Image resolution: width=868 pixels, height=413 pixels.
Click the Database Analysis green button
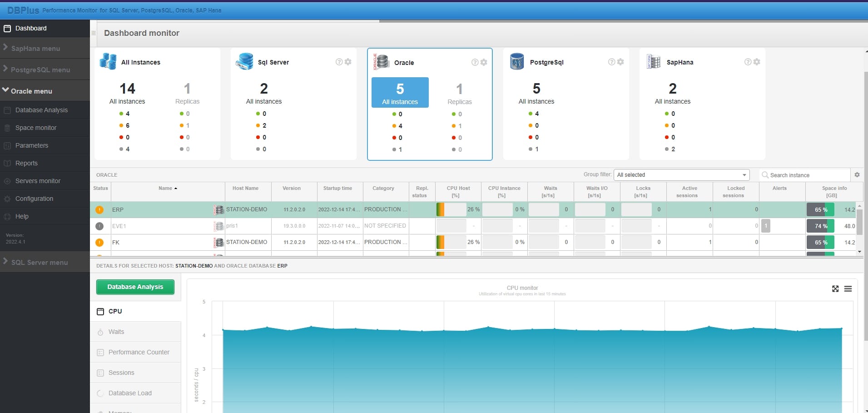(x=135, y=287)
